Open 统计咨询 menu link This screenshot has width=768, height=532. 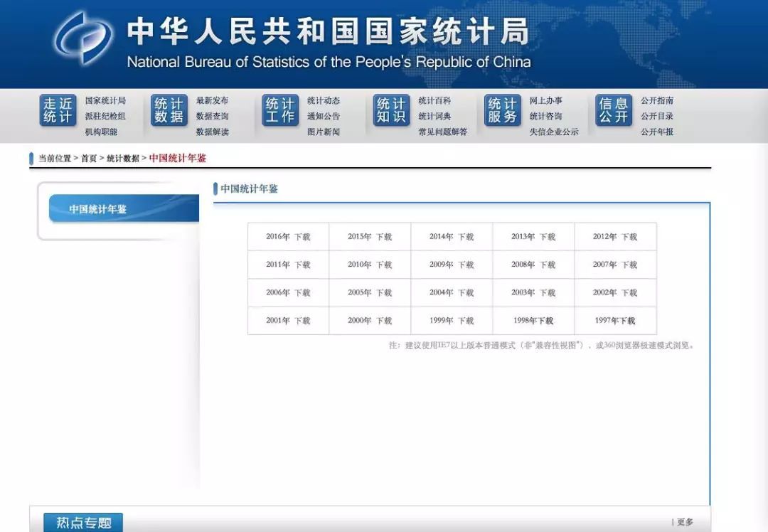pos(545,116)
